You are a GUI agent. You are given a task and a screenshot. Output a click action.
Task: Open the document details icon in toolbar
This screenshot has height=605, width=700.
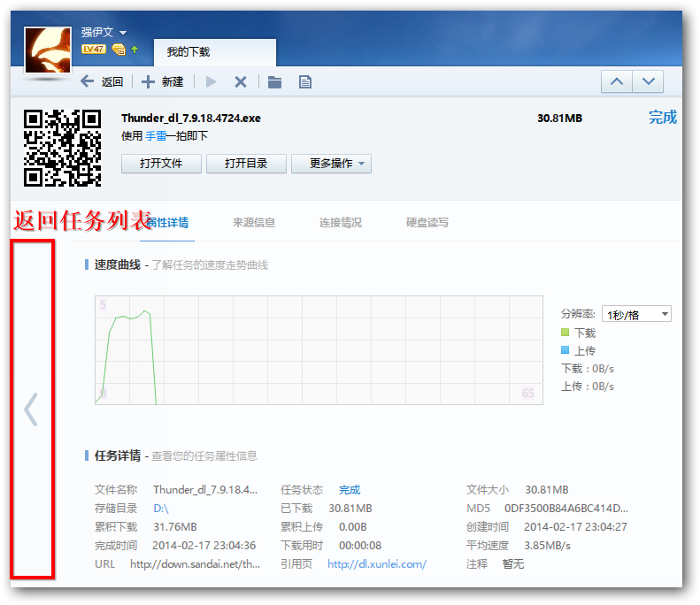tap(305, 82)
